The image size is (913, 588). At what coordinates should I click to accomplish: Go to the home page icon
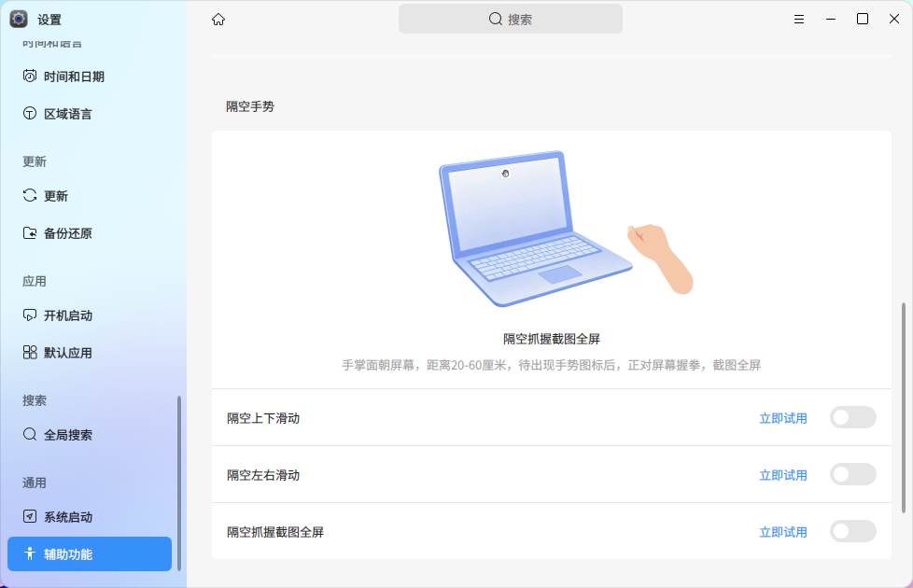click(x=218, y=20)
